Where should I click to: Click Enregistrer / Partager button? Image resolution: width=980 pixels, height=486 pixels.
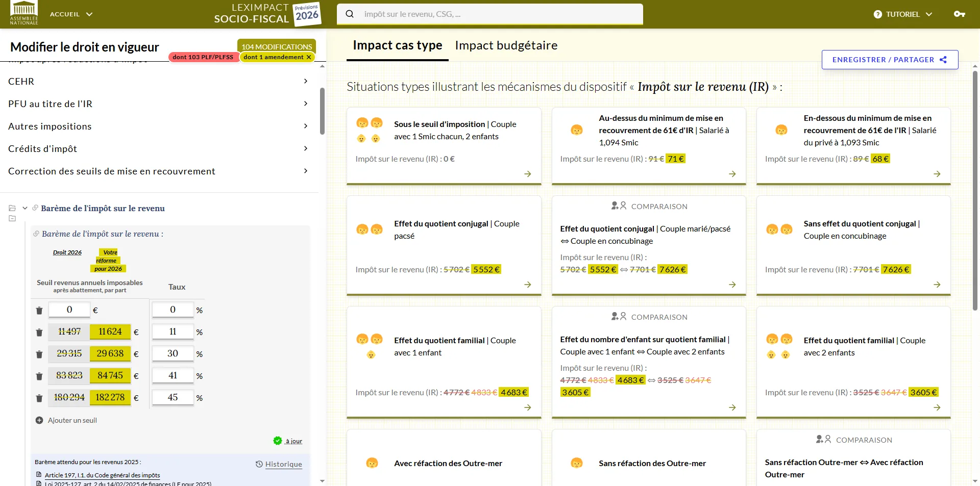click(x=889, y=60)
